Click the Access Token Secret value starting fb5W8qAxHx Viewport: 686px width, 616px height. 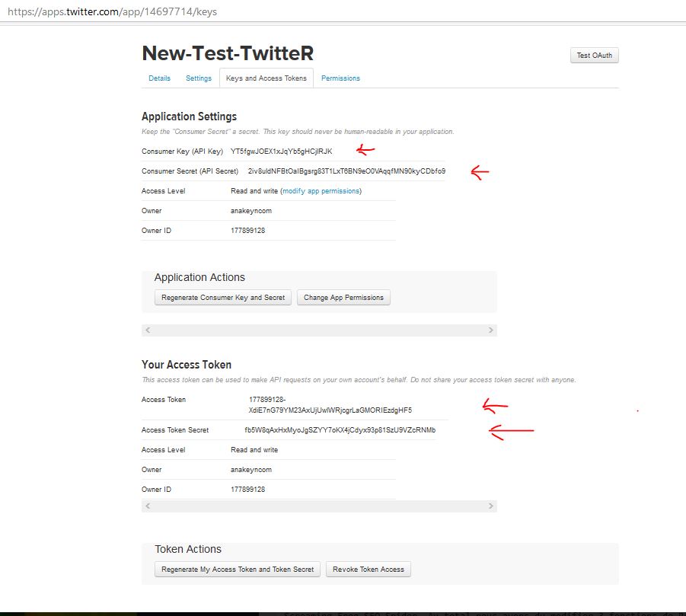340,430
